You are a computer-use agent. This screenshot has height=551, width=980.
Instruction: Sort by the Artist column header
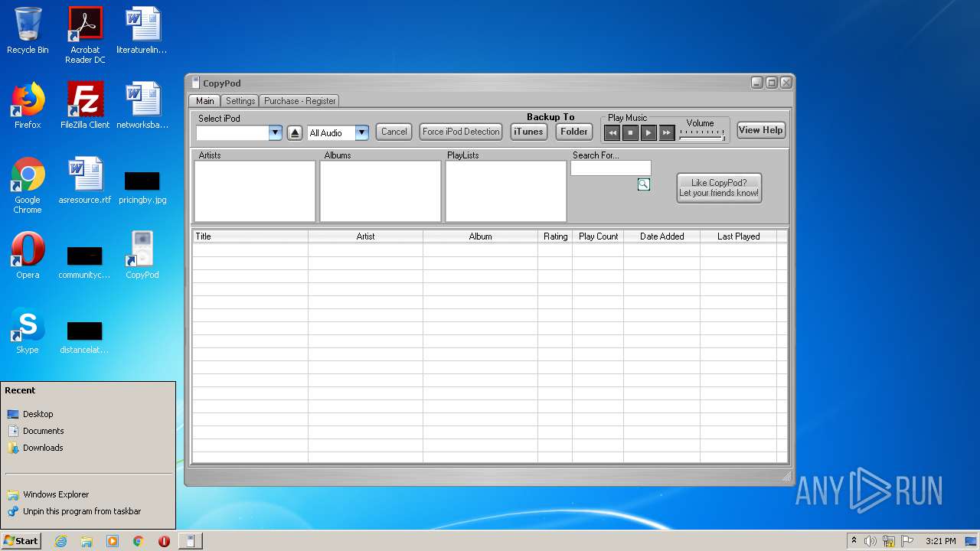tap(366, 236)
